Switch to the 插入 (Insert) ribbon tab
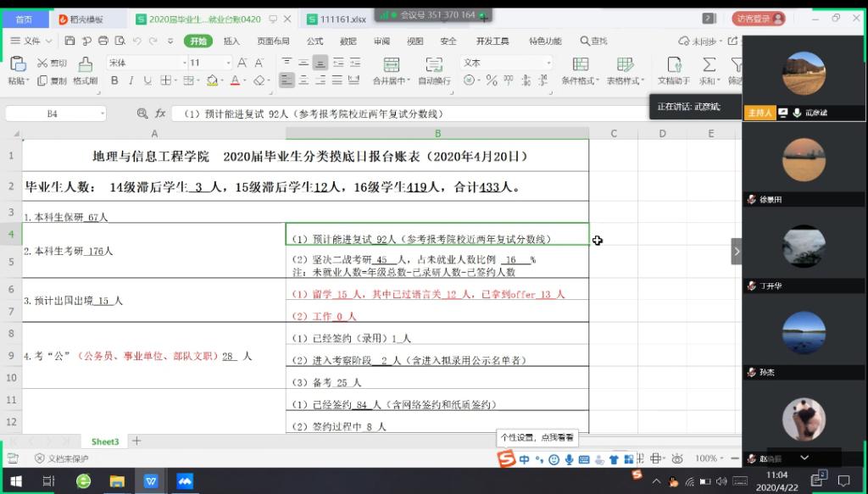Image resolution: width=868 pixels, height=494 pixels. pyautogui.click(x=231, y=41)
